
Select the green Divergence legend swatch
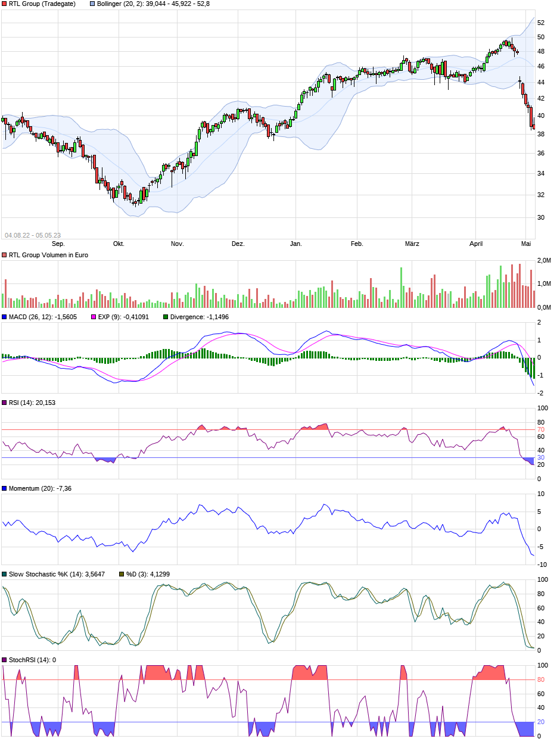tap(165, 317)
